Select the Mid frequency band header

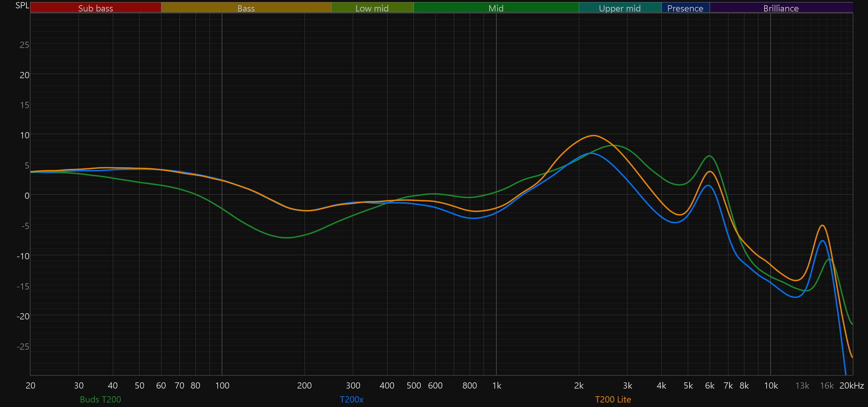point(496,8)
